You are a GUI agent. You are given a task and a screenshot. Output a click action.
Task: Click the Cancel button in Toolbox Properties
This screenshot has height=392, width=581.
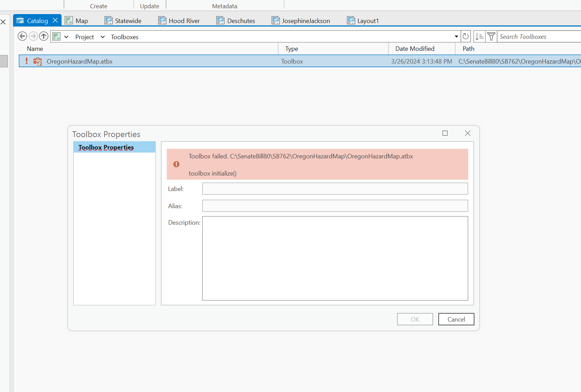click(x=456, y=319)
